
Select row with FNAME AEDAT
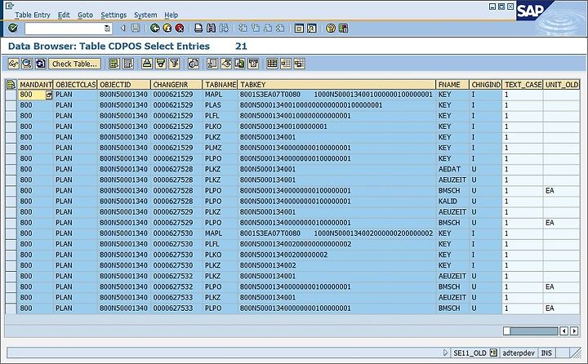tap(11, 170)
